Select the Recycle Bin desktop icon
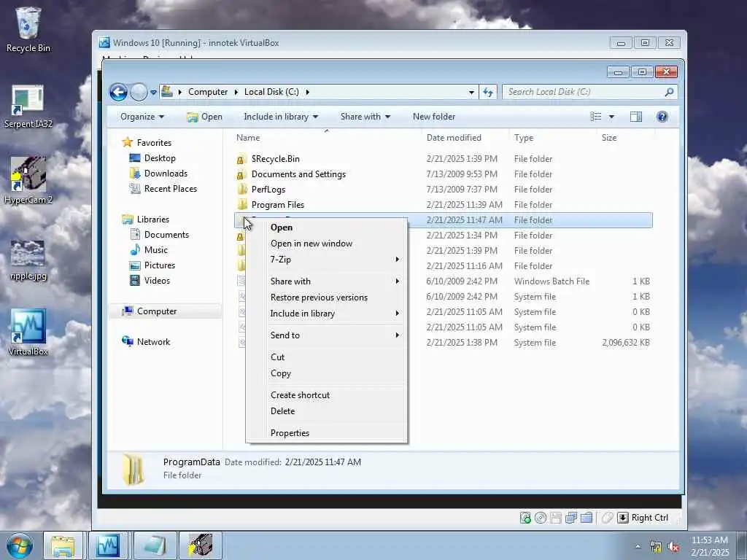Image resolution: width=747 pixels, height=560 pixels. pyautogui.click(x=28, y=29)
